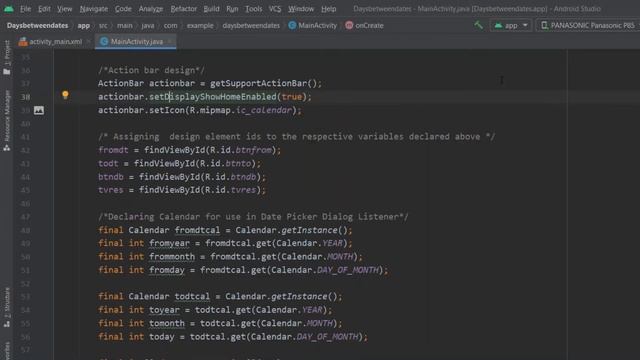Open the PANASONIC device selector dropdown
Screen dimensions: 640x360
[x=588, y=25]
